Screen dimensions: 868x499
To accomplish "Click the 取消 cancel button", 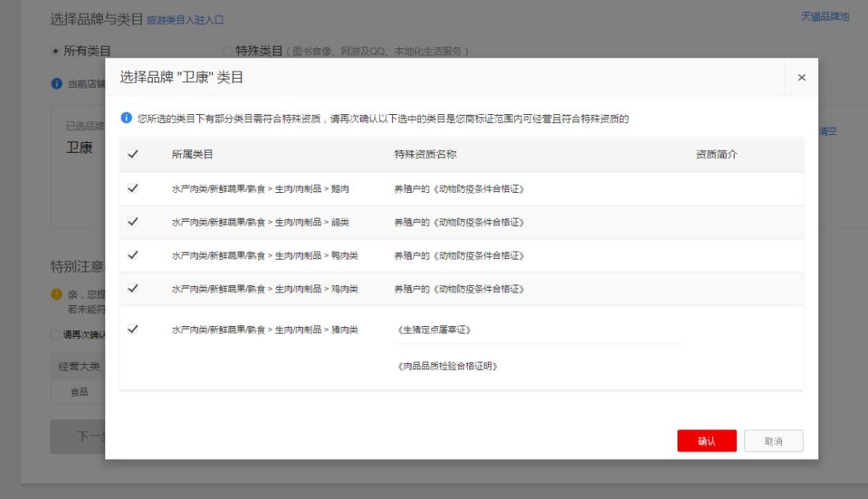I will [773, 440].
